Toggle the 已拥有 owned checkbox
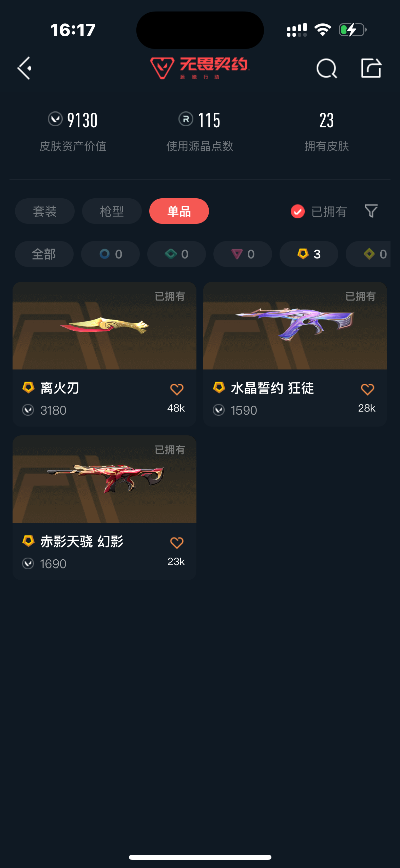Image resolution: width=400 pixels, height=868 pixels. point(298,211)
